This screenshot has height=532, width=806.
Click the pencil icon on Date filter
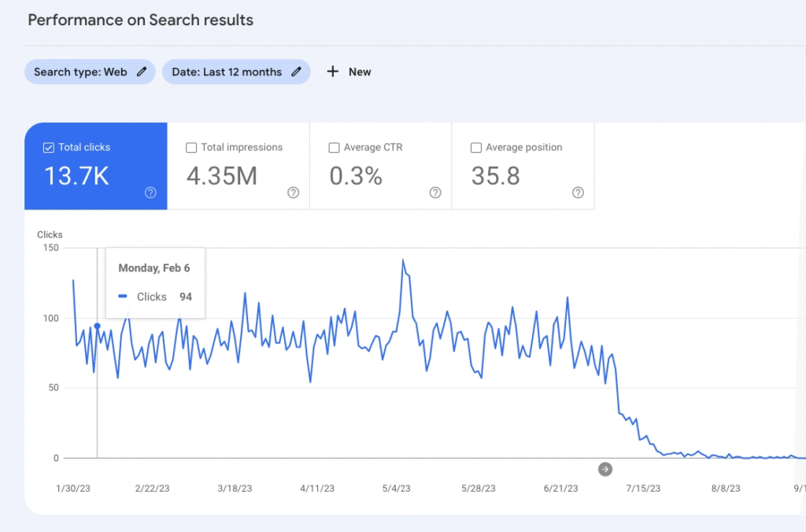tap(296, 72)
